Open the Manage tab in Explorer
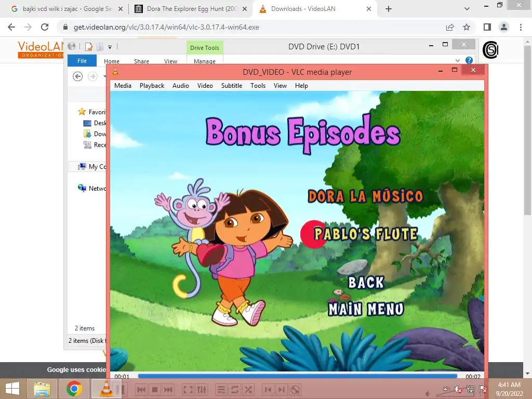This screenshot has width=532, height=399. pos(205,61)
